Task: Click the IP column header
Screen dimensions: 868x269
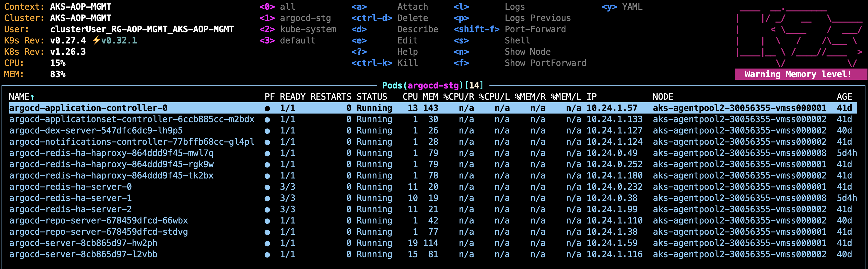Action: coord(591,97)
